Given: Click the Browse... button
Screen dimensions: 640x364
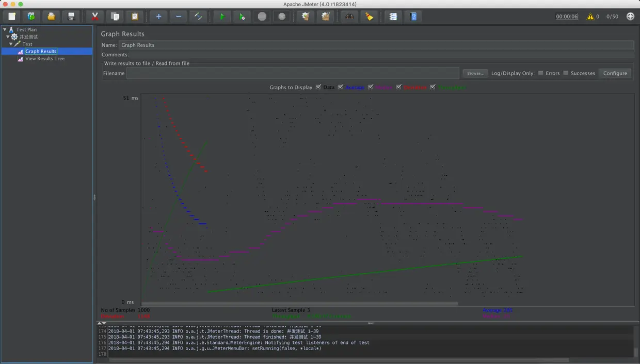Looking at the screenshot, I should point(475,73).
